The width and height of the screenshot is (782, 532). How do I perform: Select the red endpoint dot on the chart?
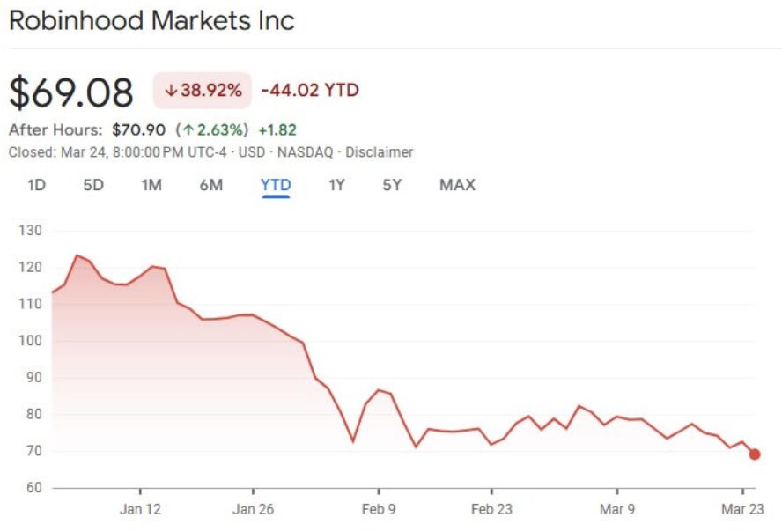(x=753, y=453)
